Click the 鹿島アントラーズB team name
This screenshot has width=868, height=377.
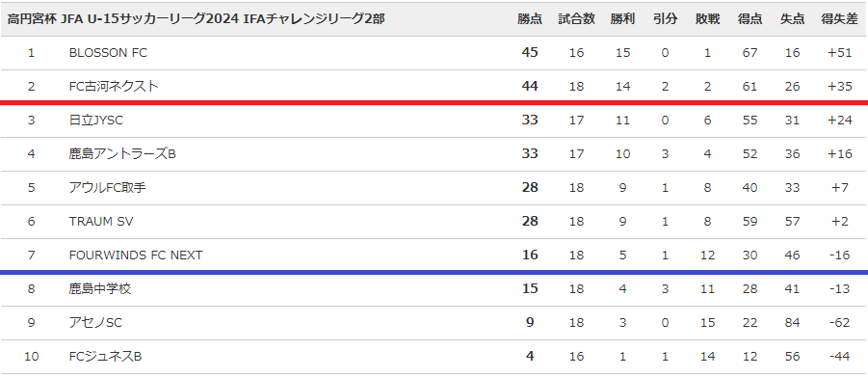point(122,153)
